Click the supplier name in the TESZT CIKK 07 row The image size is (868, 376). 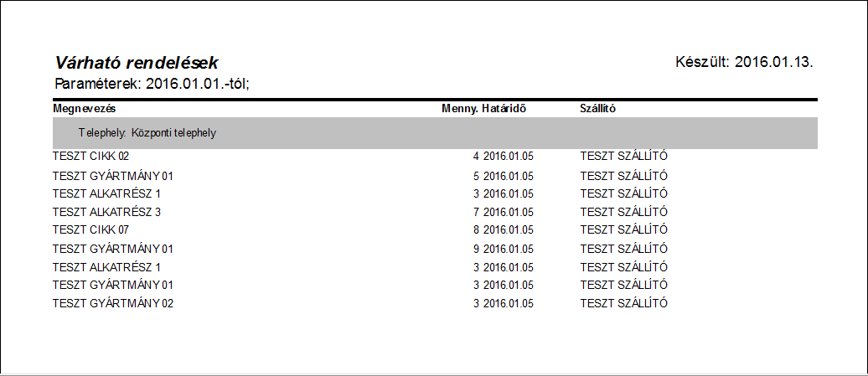pos(623,229)
